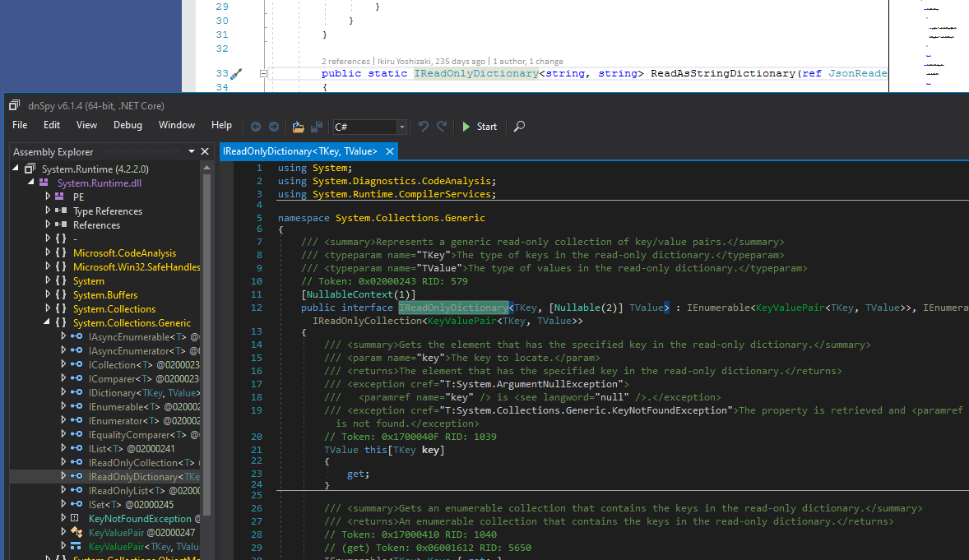The height and width of the screenshot is (560, 969).
Task: Click the navigate forward arrow icon
Action: click(272, 127)
